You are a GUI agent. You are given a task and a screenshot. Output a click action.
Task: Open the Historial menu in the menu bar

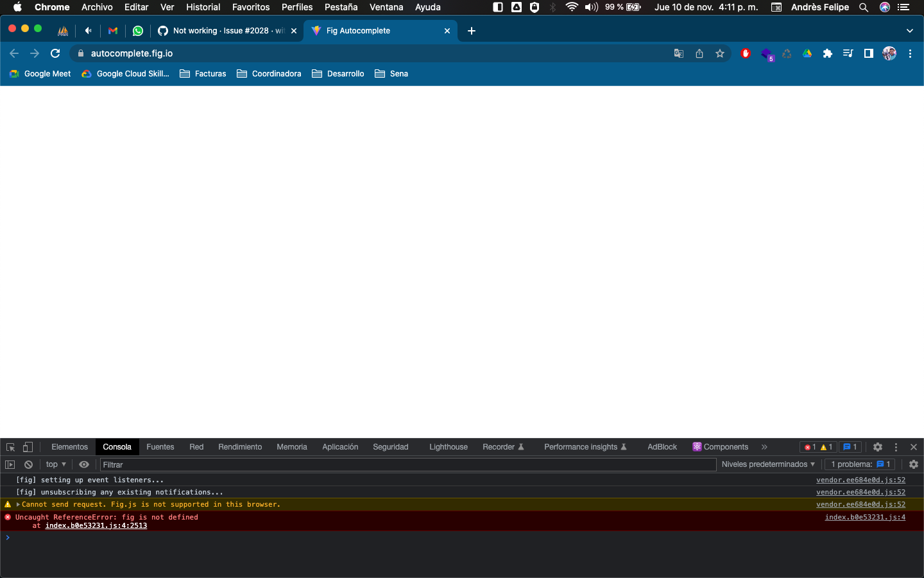(203, 7)
